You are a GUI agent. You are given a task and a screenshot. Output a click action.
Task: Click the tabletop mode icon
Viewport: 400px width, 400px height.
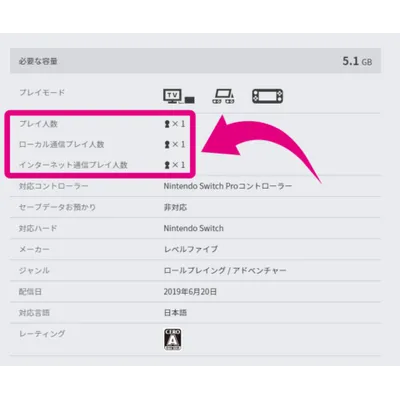click(x=223, y=96)
